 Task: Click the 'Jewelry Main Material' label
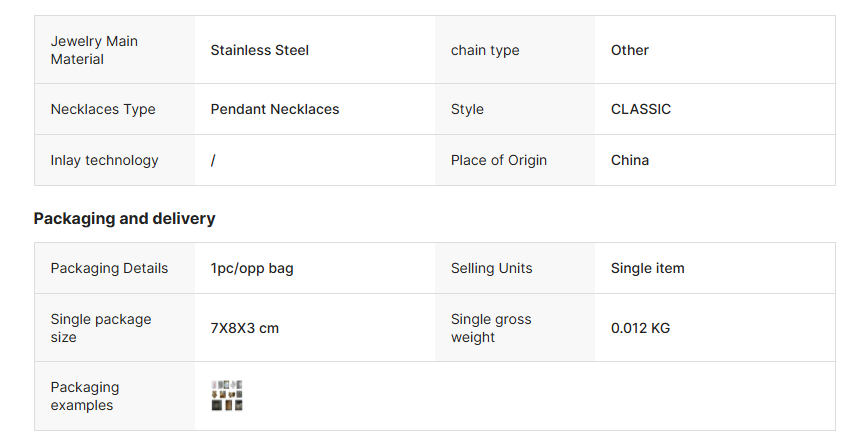click(x=94, y=50)
